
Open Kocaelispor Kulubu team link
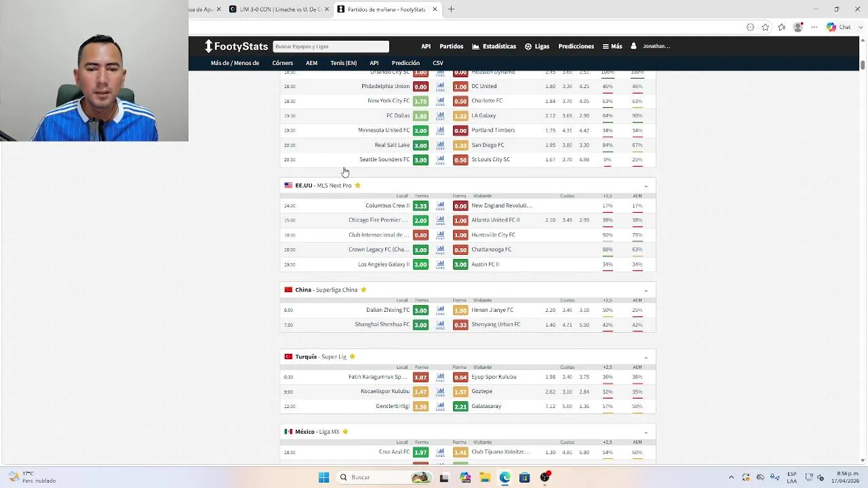[385, 392]
